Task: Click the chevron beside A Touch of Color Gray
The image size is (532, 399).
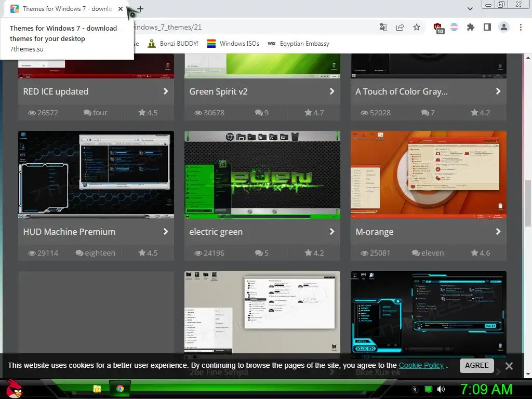Action: pos(498,91)
